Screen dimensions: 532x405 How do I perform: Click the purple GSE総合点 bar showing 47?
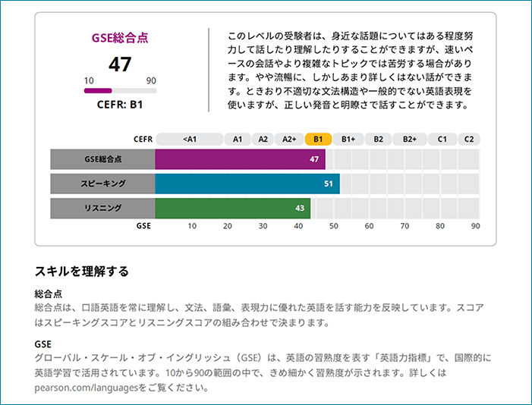click(241, 159)
